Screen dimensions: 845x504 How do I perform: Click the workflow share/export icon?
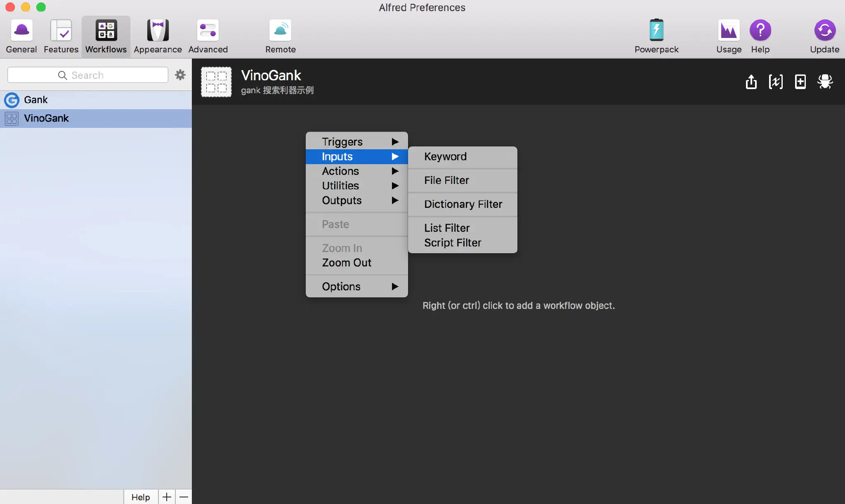pyautogui.click(x=751, y=82)
